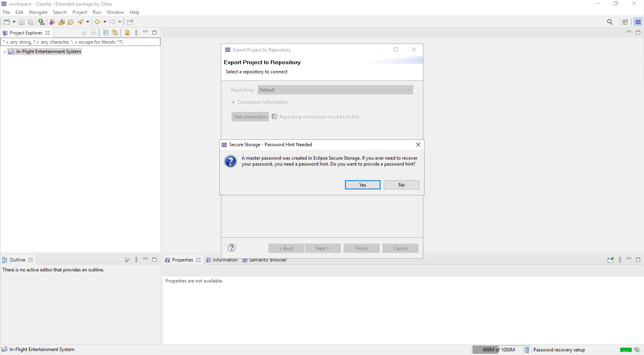Open Outline view menu dots
Screen dimensions: 644x355
click(136, 260)
